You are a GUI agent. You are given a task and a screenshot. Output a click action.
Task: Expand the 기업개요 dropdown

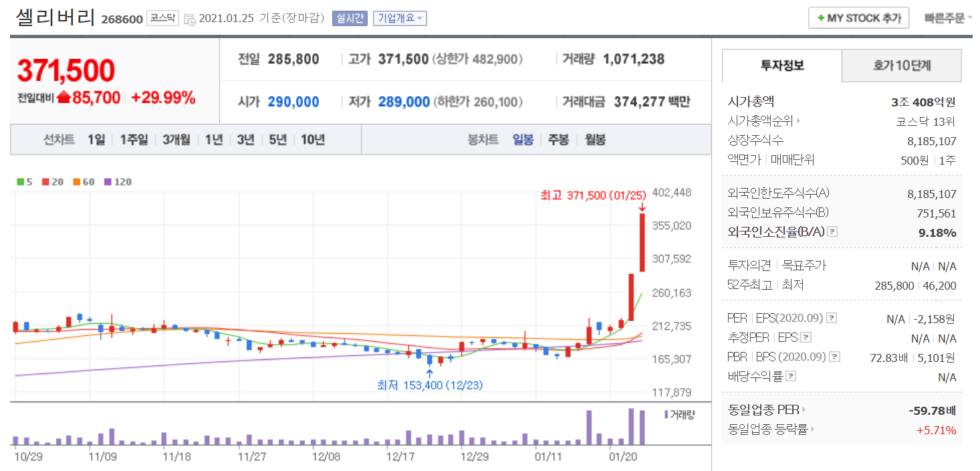pyautogui.click(x=400, y=18)
